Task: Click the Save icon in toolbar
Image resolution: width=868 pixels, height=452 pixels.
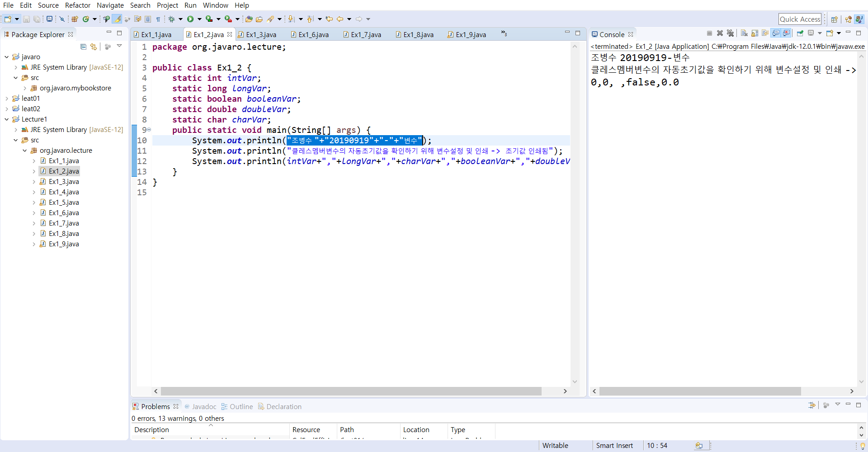Action: tap(26, 19)
